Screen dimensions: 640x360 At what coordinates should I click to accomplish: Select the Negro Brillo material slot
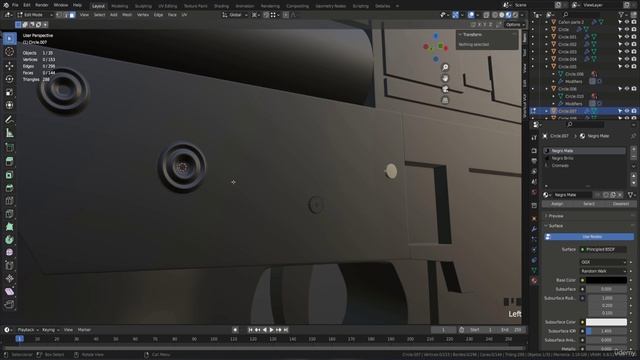tap(584, 158)
